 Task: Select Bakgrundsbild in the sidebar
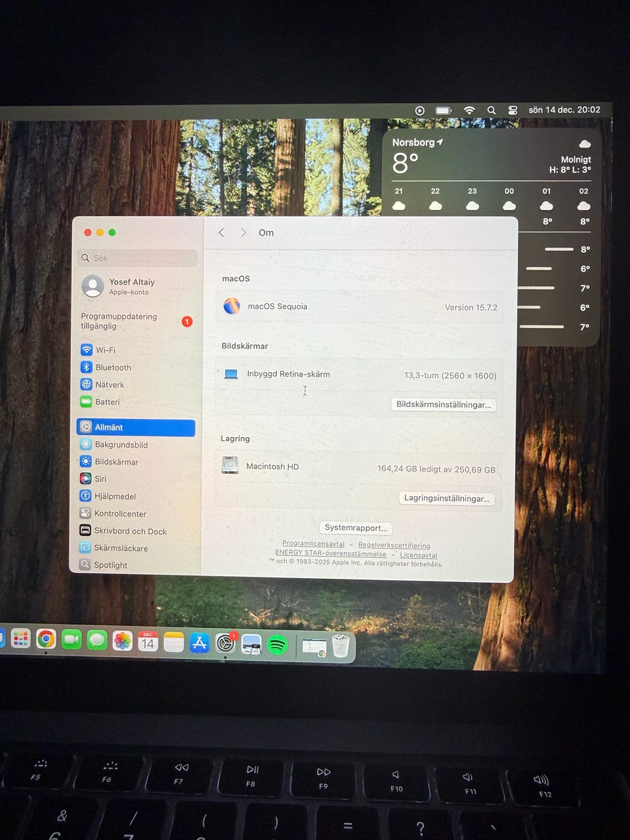121,444
